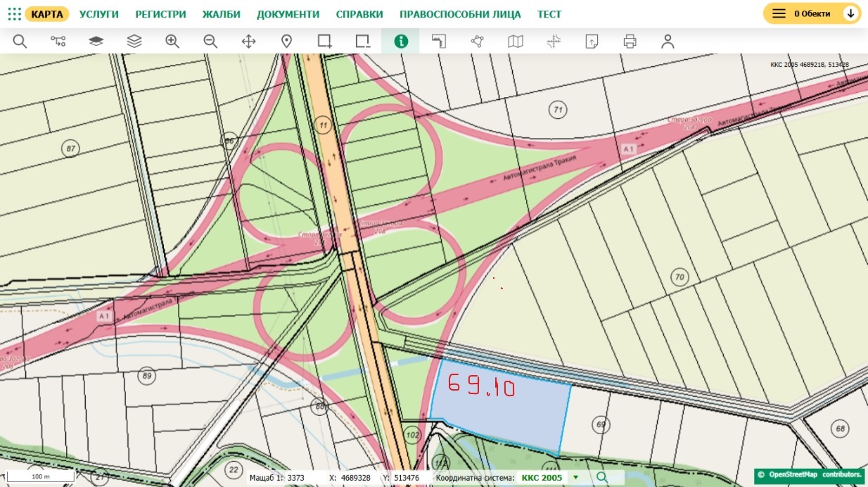Open the print map tool
This screenshot has width=868, height=487.
(630, 42)
